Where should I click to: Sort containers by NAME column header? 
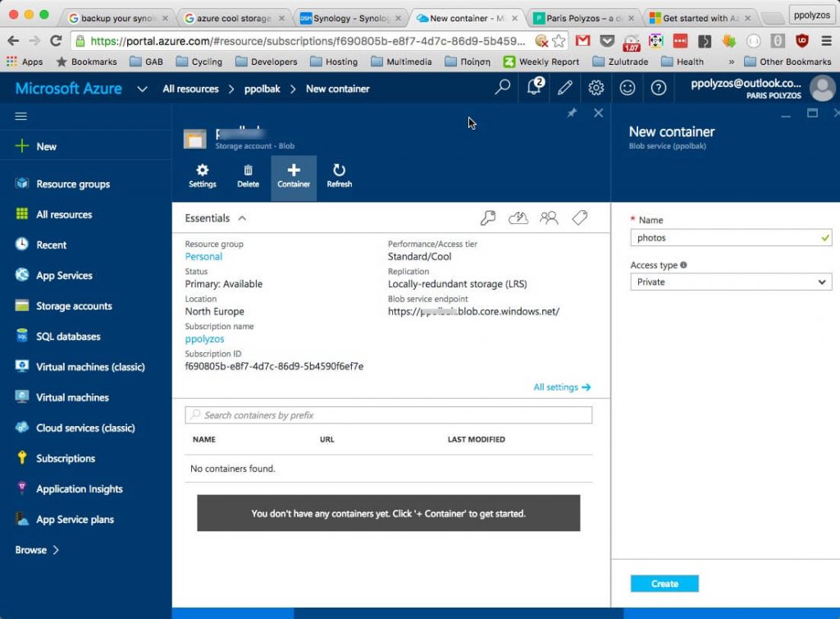pyautogui.click(x=204, y=439)
